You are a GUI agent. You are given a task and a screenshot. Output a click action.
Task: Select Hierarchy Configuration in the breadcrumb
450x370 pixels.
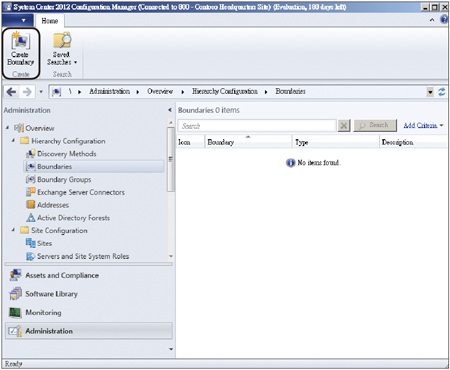click(x=225, y=91)
